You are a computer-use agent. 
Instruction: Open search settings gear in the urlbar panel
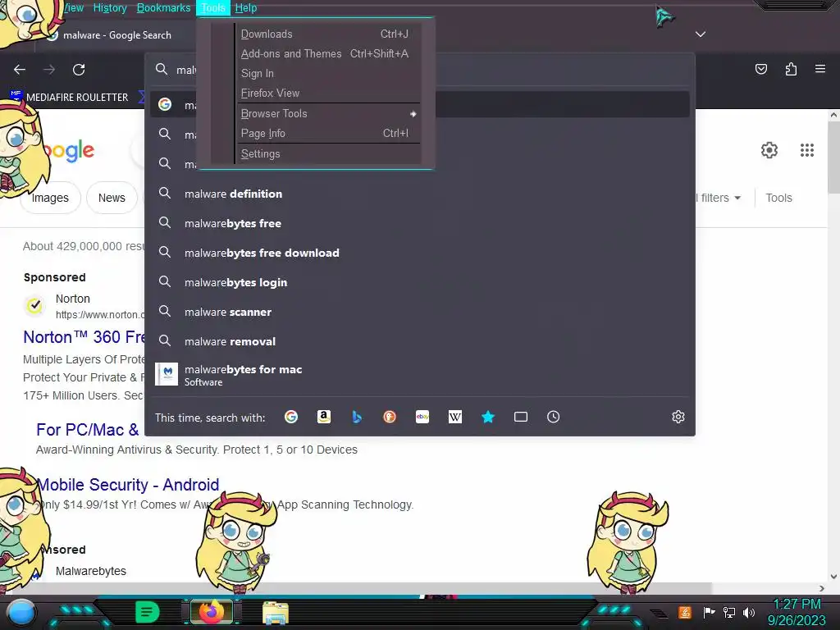tap(678, 417)
